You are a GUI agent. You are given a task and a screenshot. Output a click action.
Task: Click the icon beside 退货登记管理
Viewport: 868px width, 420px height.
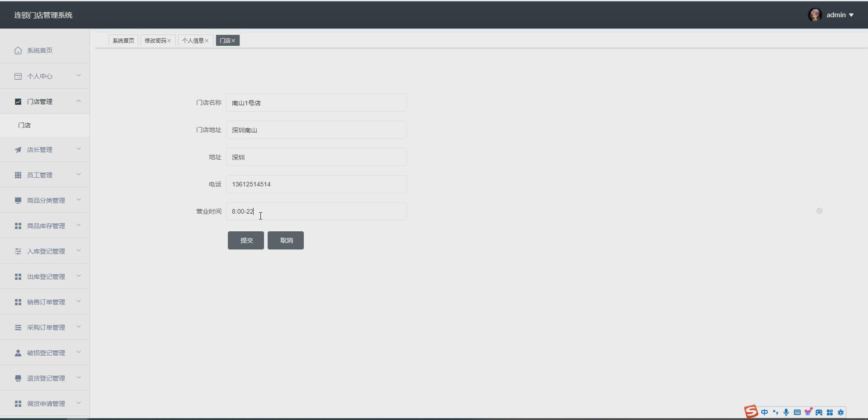tap(18, 377)
